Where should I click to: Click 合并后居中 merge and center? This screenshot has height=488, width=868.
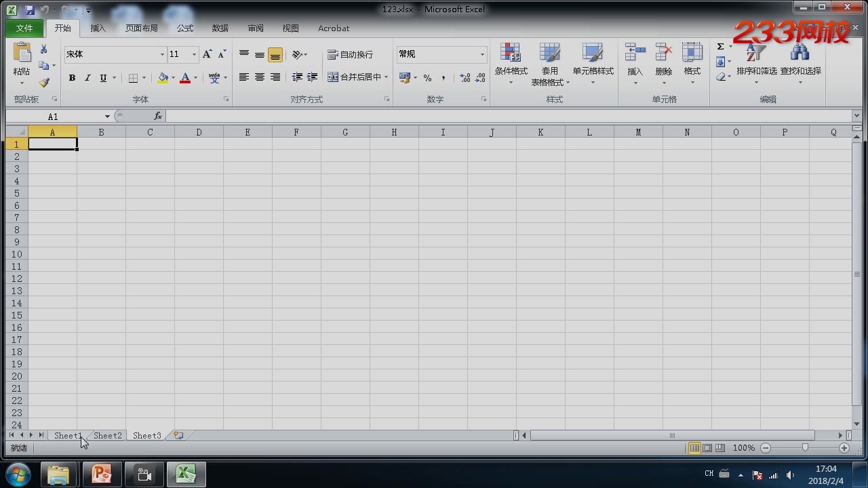(354, 77)
